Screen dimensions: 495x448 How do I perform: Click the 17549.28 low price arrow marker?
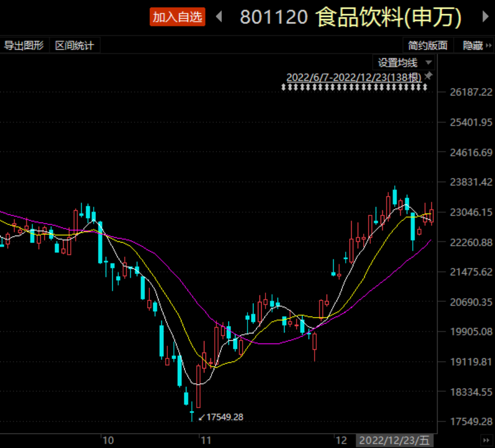(x=201, y=417)
